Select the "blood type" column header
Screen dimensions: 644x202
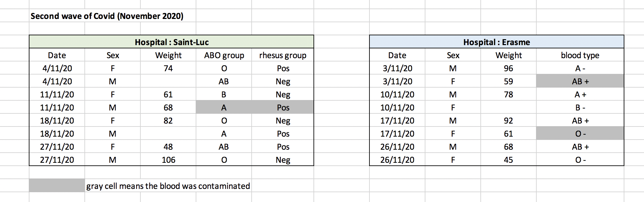(580, 55)
